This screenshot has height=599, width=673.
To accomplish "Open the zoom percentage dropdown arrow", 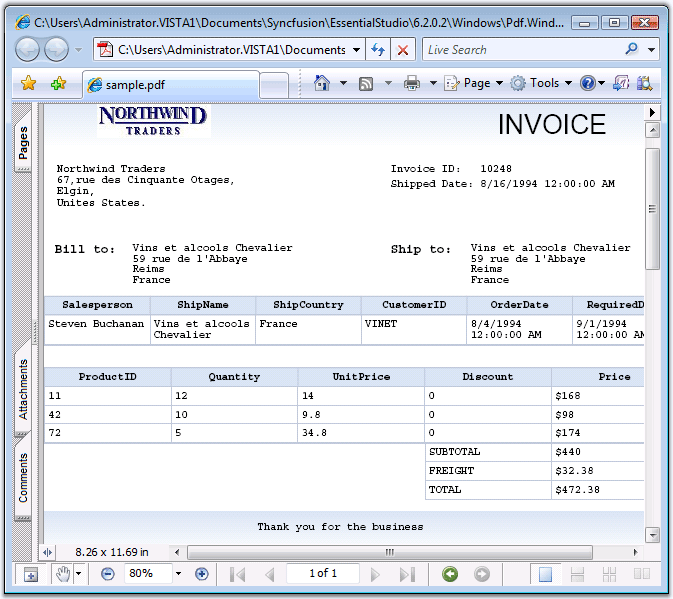I will click(x=179, y=573).
